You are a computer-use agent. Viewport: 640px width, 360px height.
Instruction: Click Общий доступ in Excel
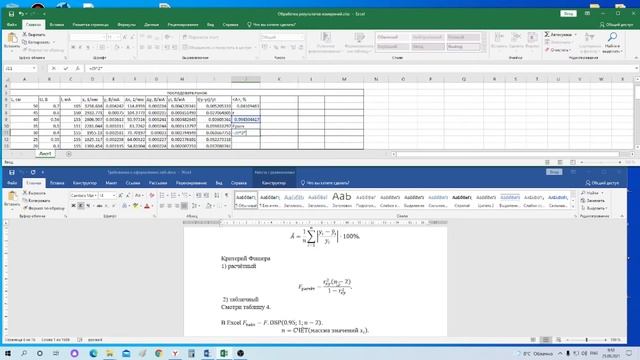click(x=616, y=25)
